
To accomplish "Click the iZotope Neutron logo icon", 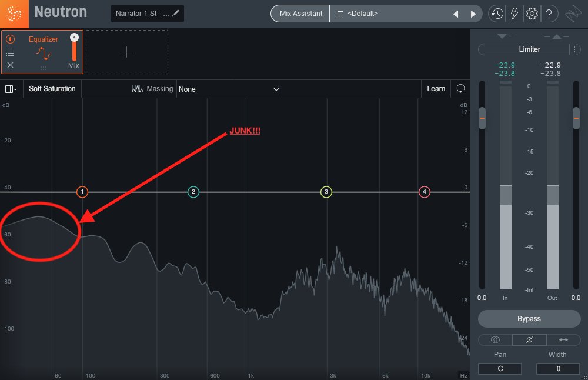I will tap(14, 14).
